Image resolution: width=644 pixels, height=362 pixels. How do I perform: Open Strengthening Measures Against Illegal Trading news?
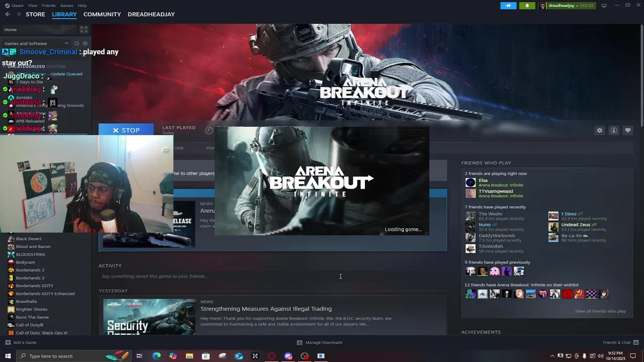click(266, 309)
